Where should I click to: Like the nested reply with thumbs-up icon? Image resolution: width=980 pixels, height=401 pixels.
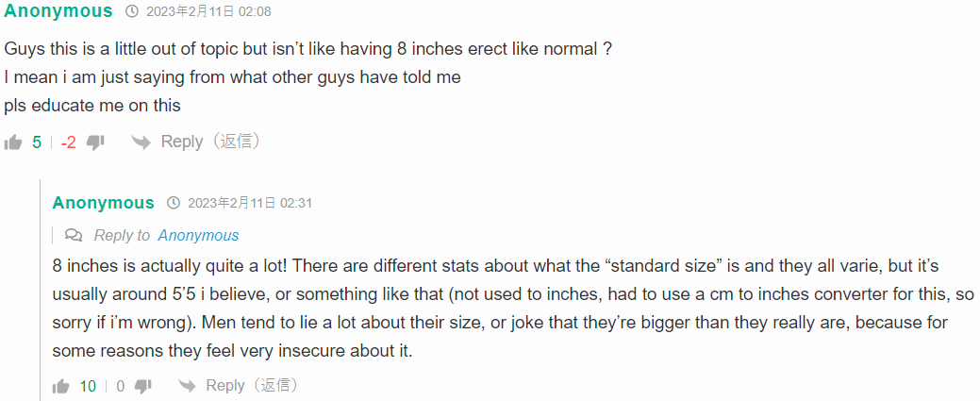tap(60, 386)
